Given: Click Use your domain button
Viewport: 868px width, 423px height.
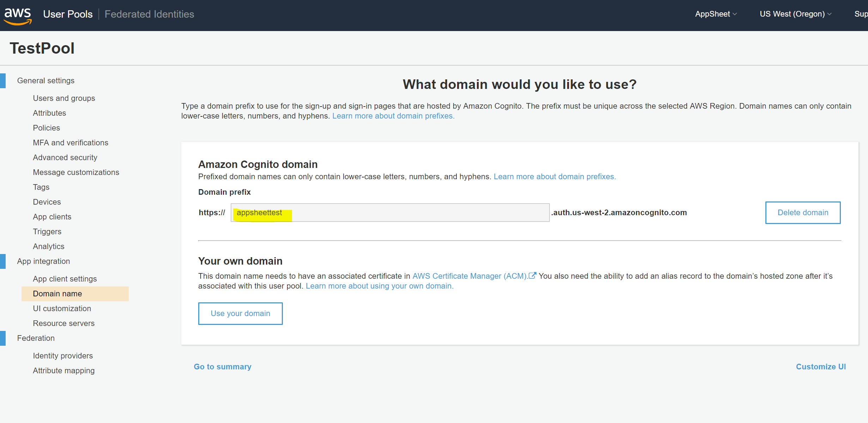Looking at the screenshot, I should pyautogui.click(x=240, y=313).
